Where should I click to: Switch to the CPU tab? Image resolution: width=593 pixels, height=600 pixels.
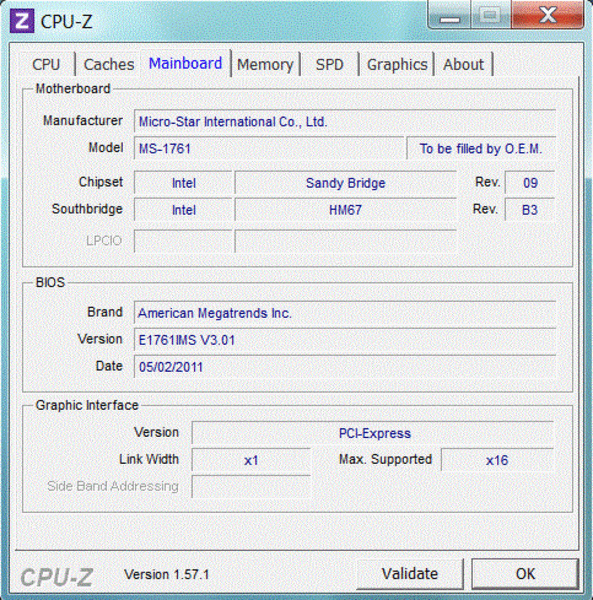pos(46,64)
